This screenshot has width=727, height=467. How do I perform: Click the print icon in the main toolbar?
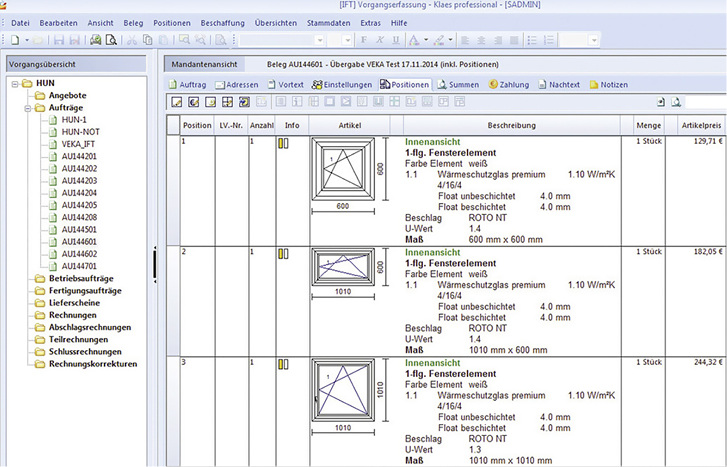pyautogui.click(x=97, y=40)
